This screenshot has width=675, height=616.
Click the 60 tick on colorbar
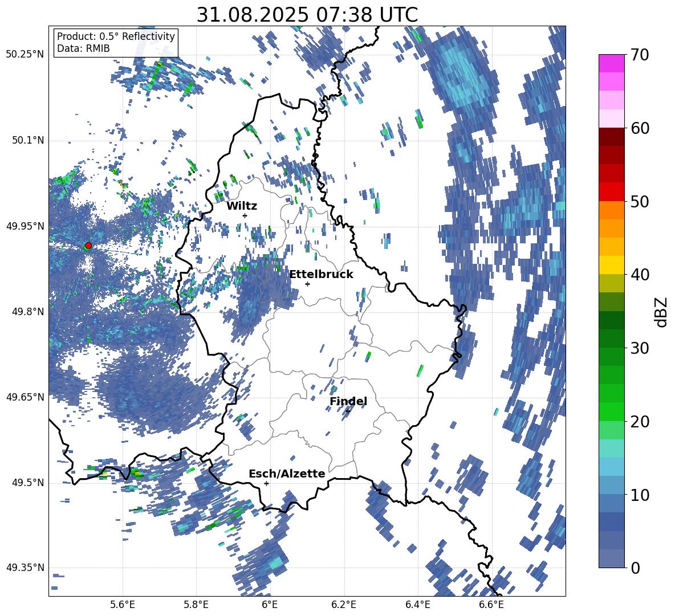pos(640,128)
